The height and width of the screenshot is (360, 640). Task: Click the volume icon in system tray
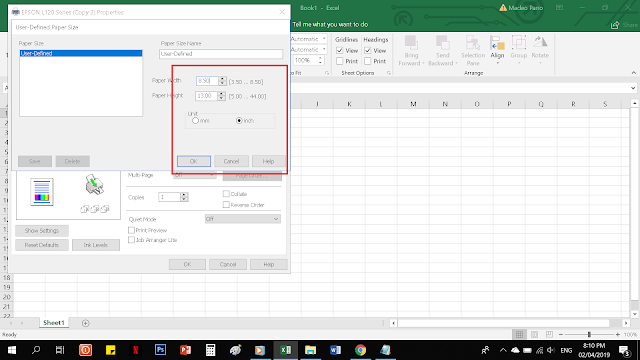(x=551, y=350)
